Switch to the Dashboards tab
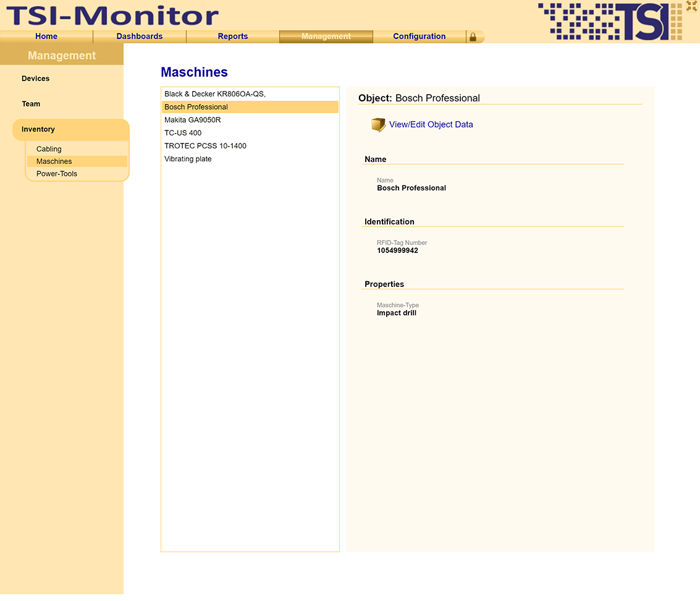700x601 pixels. coord(140,36)
